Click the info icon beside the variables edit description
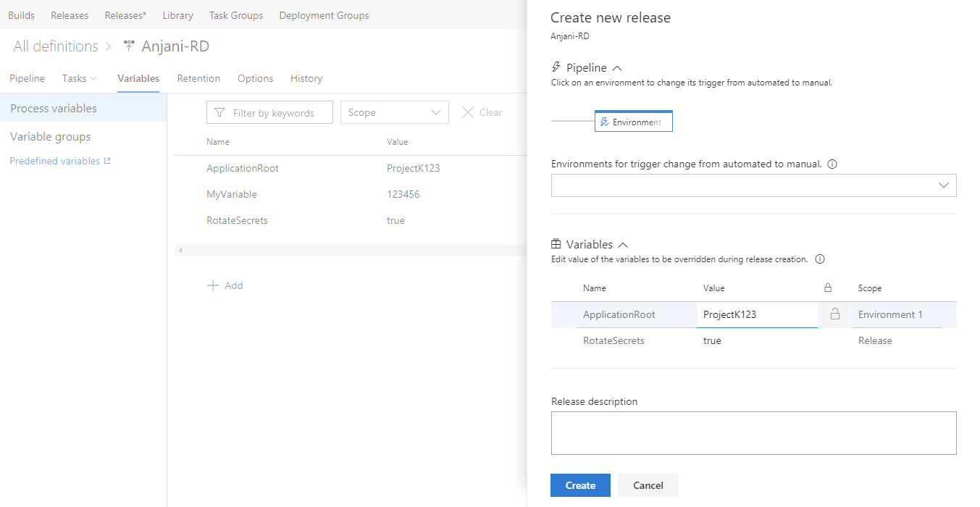Screen dimensions: 980x507 point(819,259)
